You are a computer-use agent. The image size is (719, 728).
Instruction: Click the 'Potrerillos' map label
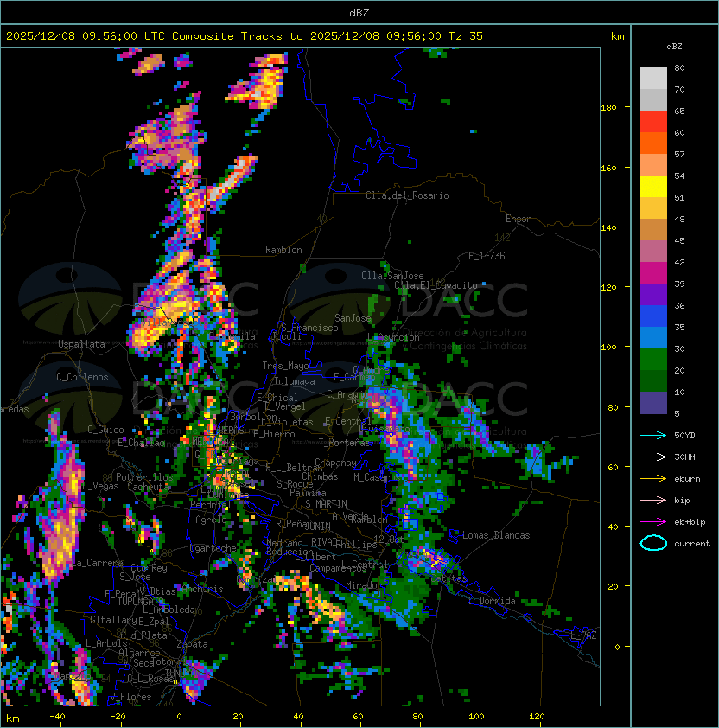tap(144, 477)
